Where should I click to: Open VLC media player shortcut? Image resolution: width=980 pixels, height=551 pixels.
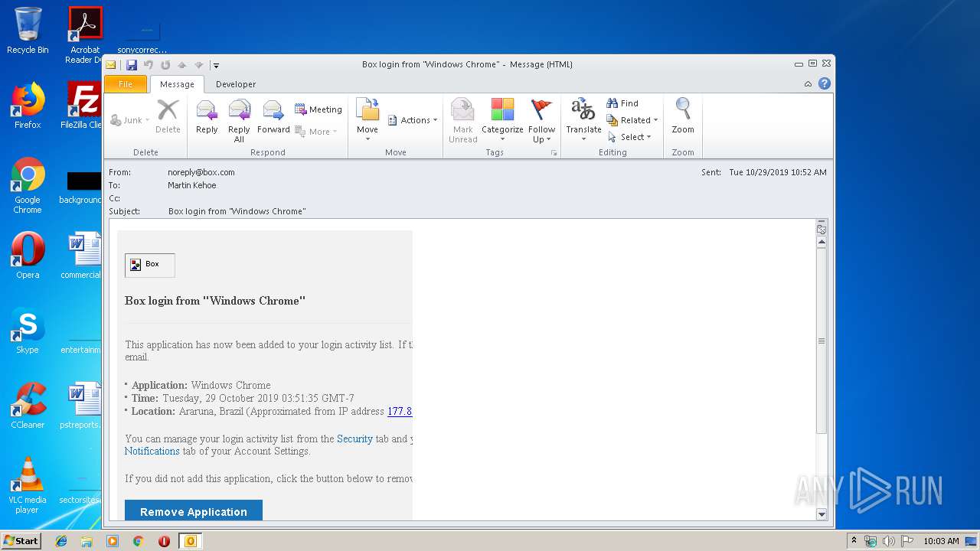[x=28, y=485]
